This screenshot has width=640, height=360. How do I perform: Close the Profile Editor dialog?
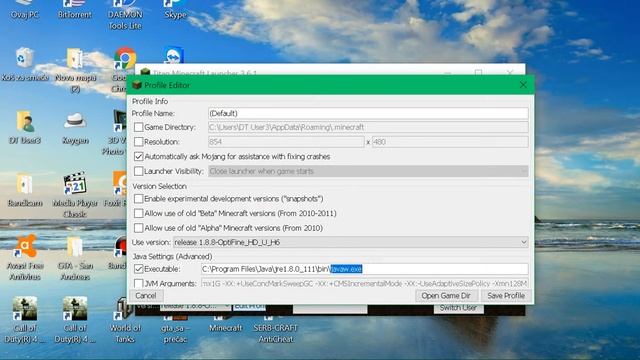tap(523, 84)
